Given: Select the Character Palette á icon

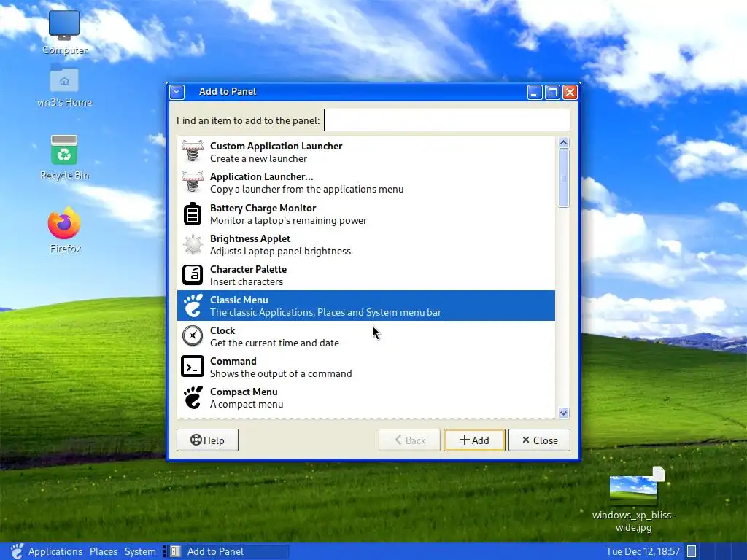Looking at the screenshot, I should point(193,275).
